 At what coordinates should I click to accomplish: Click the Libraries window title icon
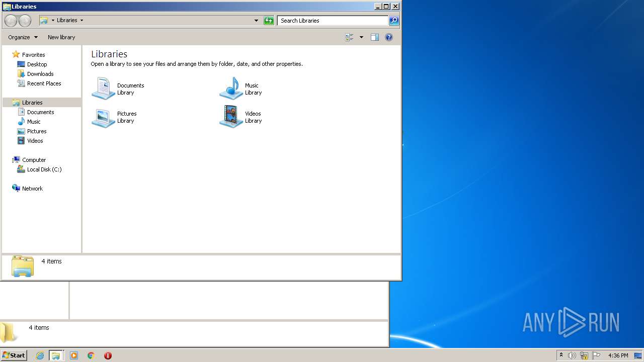pyautogui.click(x=7, y=7)
